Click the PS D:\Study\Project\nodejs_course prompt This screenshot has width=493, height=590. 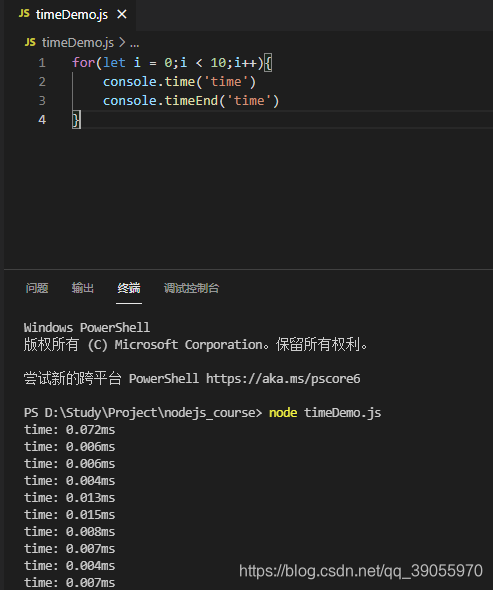(x=143, y=413)
